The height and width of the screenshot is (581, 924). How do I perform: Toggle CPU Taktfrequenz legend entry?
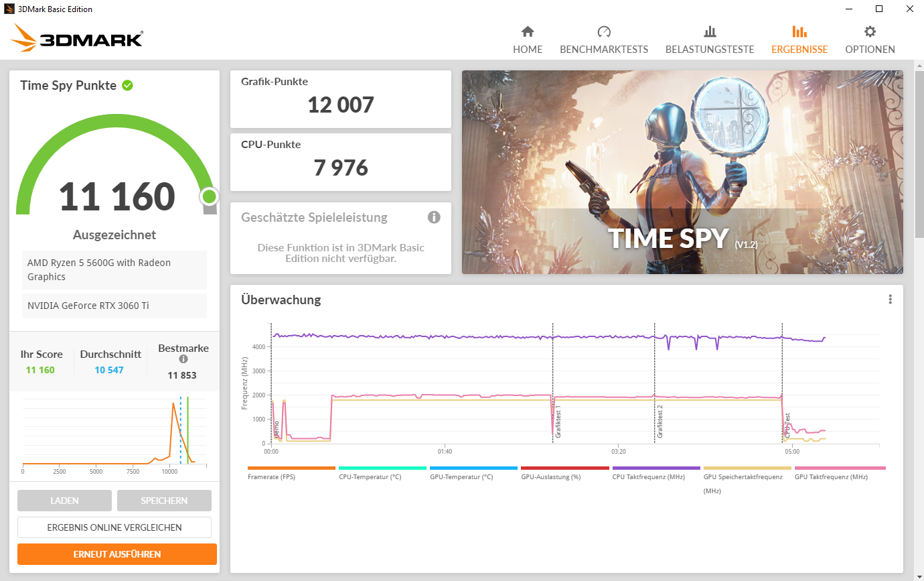click(x=656, y=473)
